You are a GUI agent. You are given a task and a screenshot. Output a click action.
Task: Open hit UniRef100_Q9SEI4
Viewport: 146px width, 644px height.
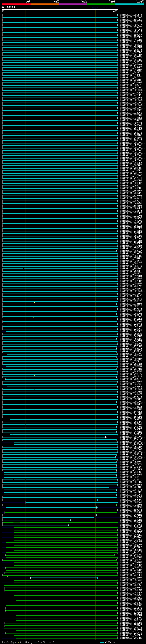131,15
